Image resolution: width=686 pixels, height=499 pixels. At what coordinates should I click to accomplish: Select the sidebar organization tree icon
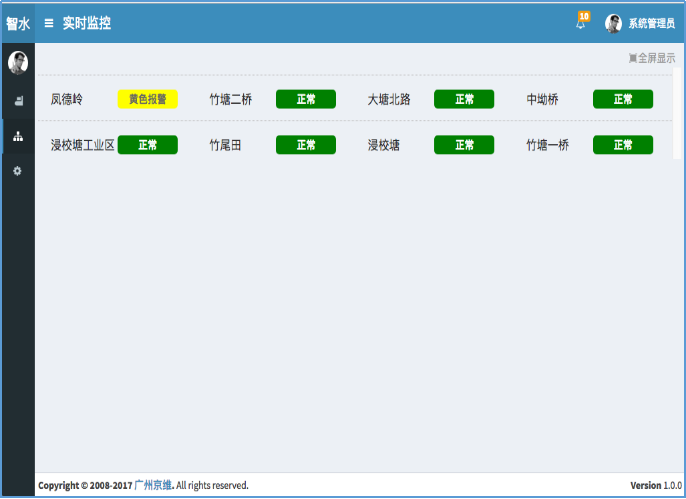tap(18, 136)
